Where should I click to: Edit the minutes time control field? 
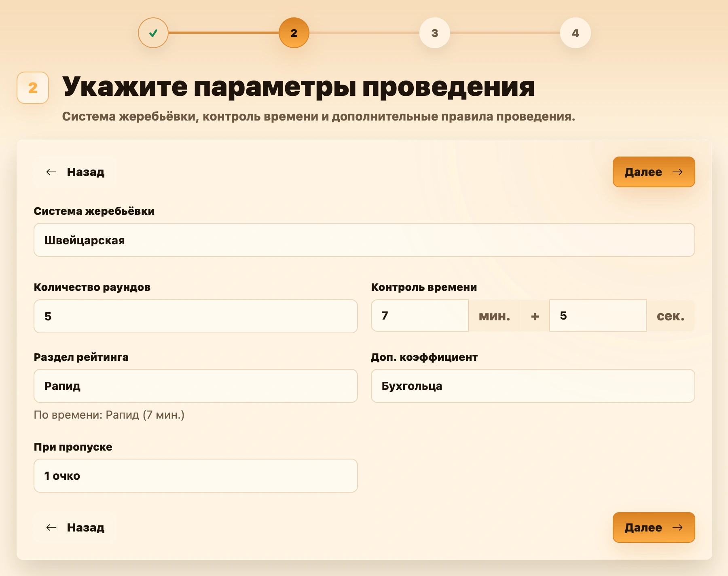[x=420, y=316]
